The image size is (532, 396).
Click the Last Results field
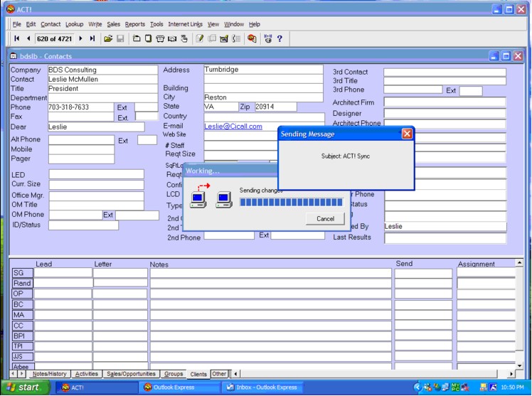pos(445,238)
